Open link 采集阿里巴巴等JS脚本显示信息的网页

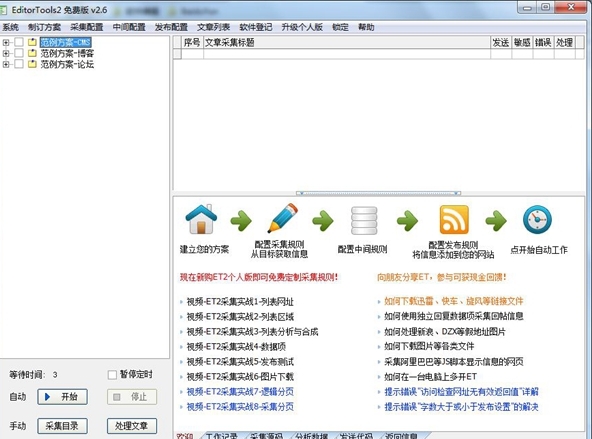454,362
